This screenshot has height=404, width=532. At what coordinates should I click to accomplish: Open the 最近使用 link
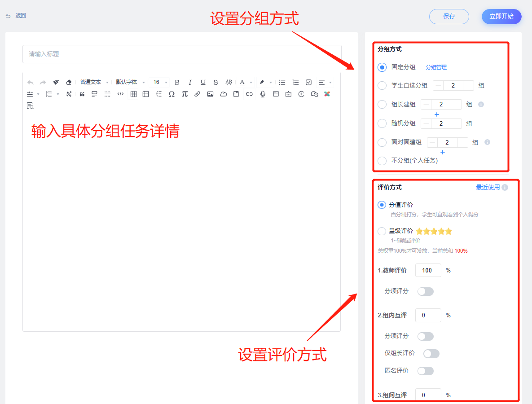(x=488, y=187)
